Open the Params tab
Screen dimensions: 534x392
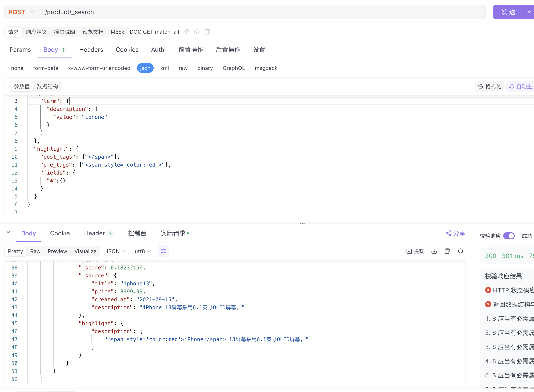(20, 50)
